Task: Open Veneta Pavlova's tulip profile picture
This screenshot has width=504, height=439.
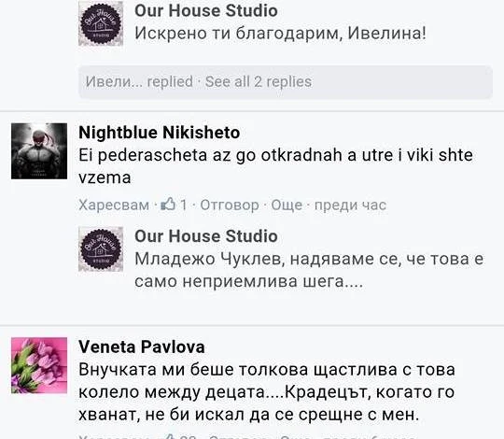Action: click(x=39, y=365)
